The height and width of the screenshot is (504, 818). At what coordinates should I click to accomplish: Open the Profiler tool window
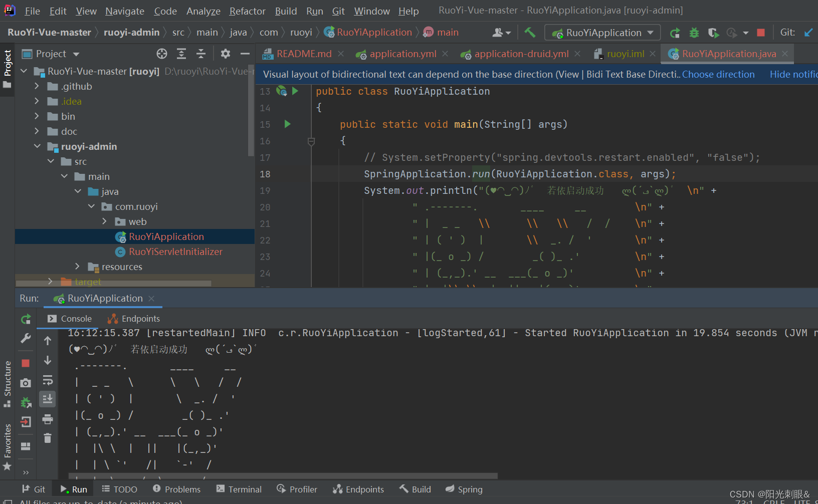297,489
